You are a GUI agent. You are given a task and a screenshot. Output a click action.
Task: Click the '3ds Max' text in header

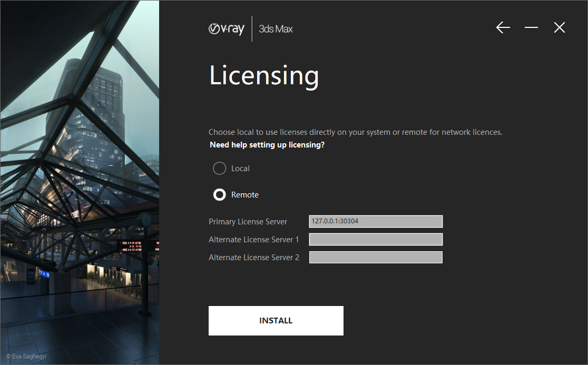pyautogui.click(x=276, y=29)
